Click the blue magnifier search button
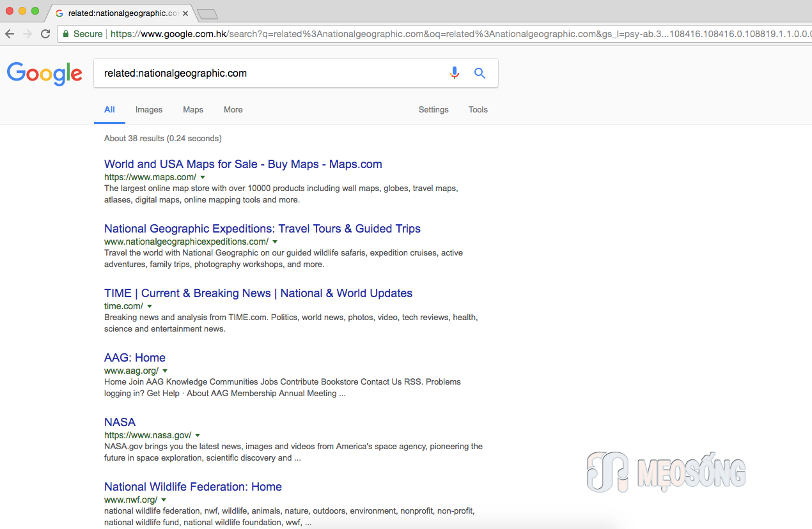This screenshot has height=529, width=812. pos(480,73)
